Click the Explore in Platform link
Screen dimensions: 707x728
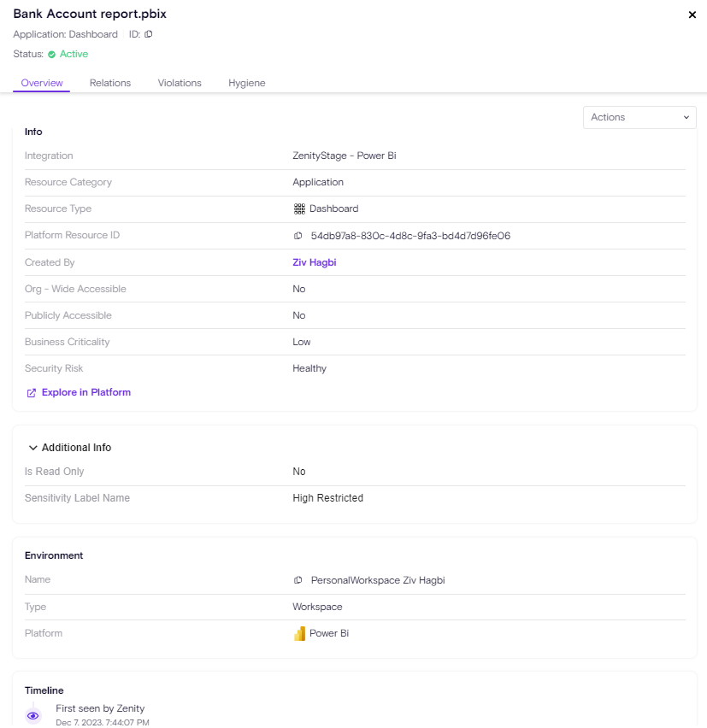pyautogui.click(x=85, y=392)
